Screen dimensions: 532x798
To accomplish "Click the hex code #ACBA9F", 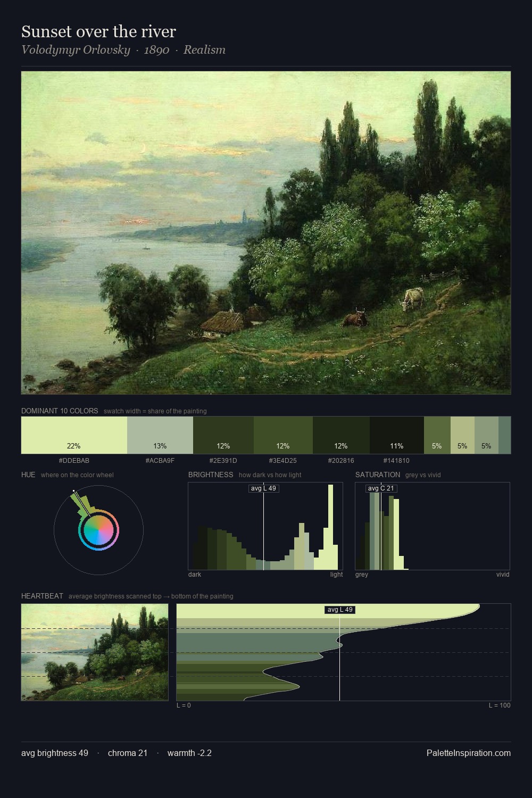I will pos(160,461).
